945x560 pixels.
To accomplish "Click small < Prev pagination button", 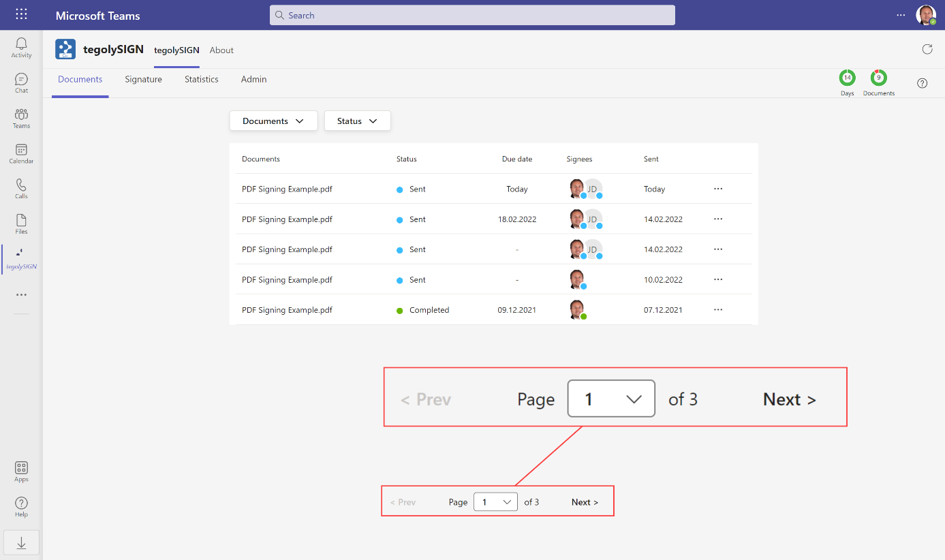I will point(403,502).
